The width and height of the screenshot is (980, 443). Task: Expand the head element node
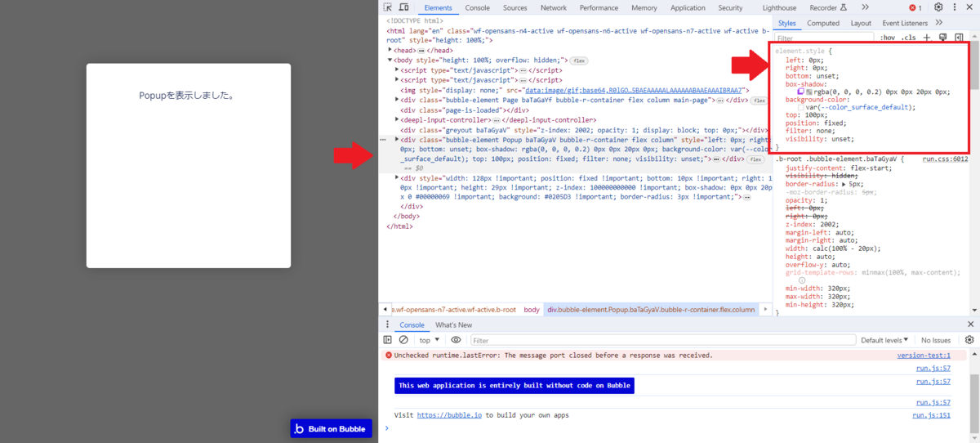click(390, 51)
